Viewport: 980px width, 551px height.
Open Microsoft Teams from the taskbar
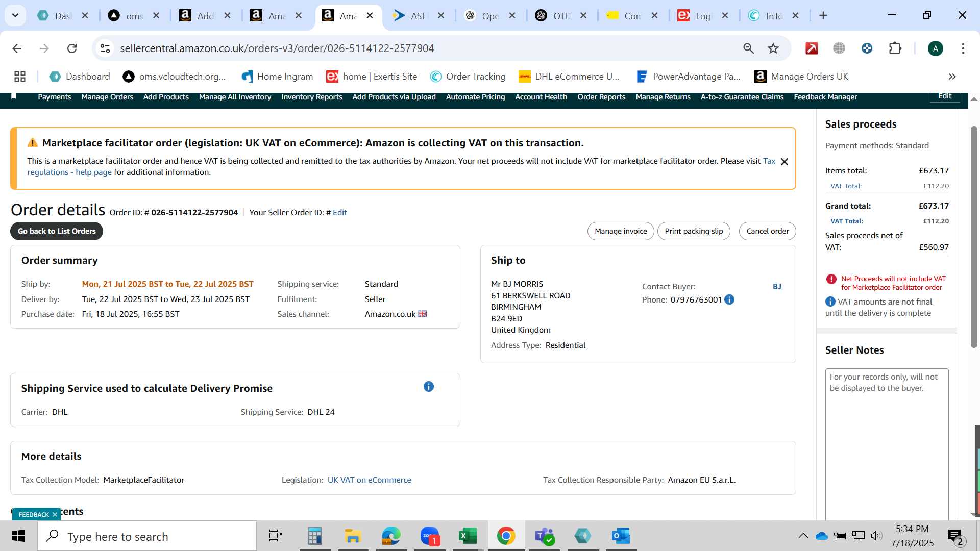[x=545, y=536]
